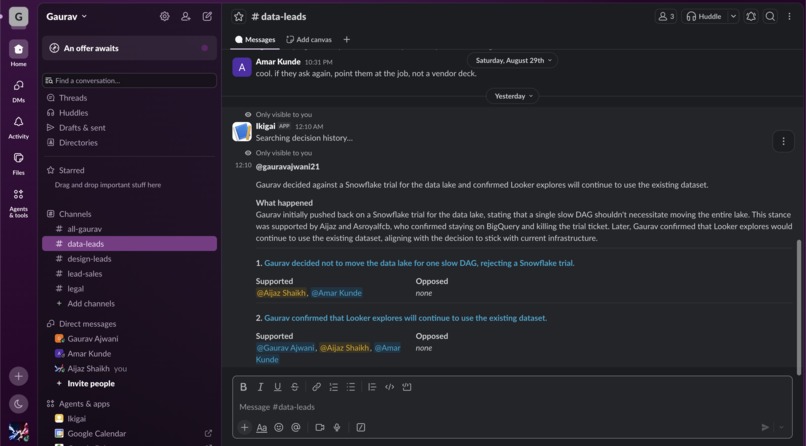806x446 pixels.
Task: Open Files from the left rail
Action: click(18, 163)
